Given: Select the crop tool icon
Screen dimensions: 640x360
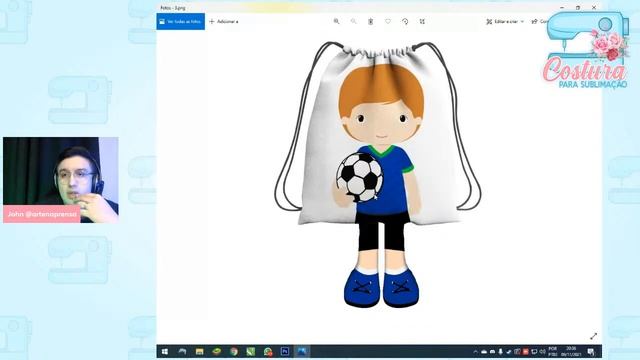Looking at the screenshot, I should coord(422,21).
